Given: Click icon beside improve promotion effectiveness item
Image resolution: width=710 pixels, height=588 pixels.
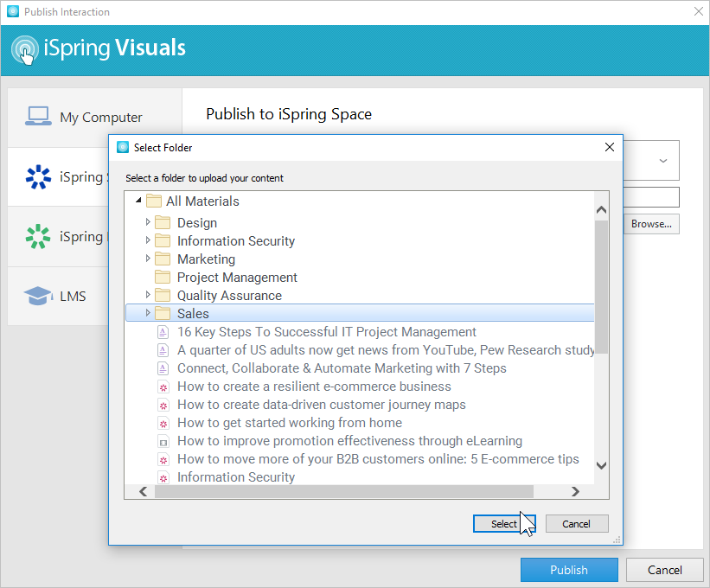Looking at the screenshot, I should click(x=163, y=441).
